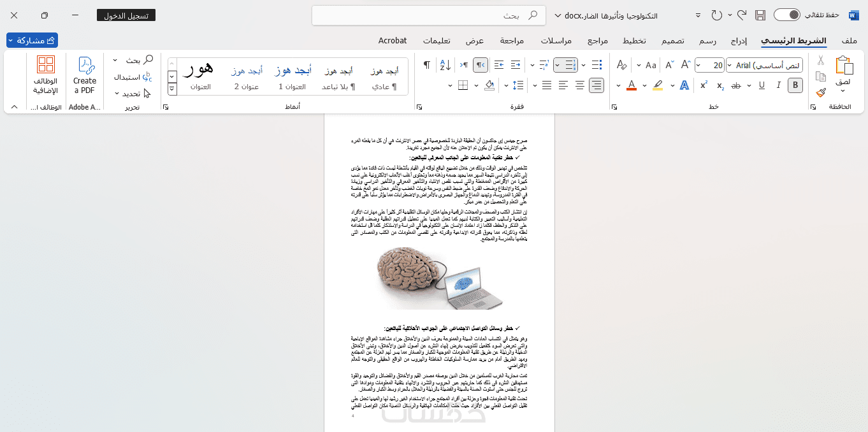Open the File (ملف) tab
The image size is (868, 432).
coord(850,40)
